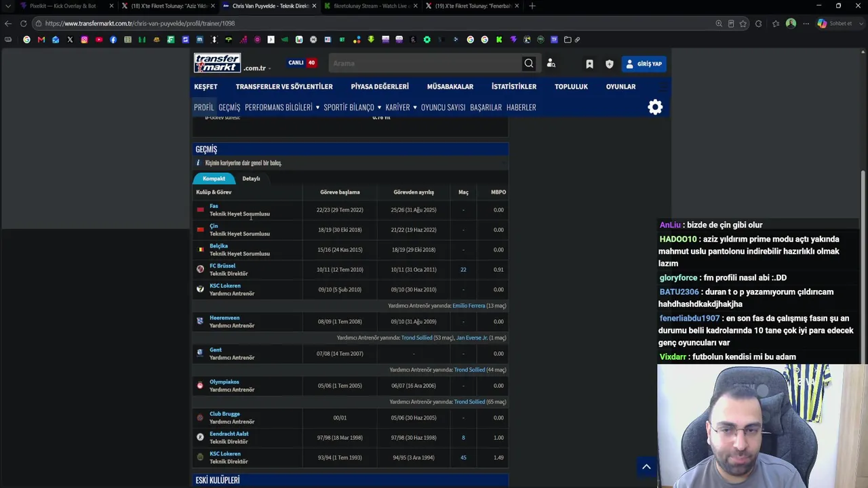Open the Piyasa Değerleri menu
Screen dimensions: 868x488
coord(380,87)
